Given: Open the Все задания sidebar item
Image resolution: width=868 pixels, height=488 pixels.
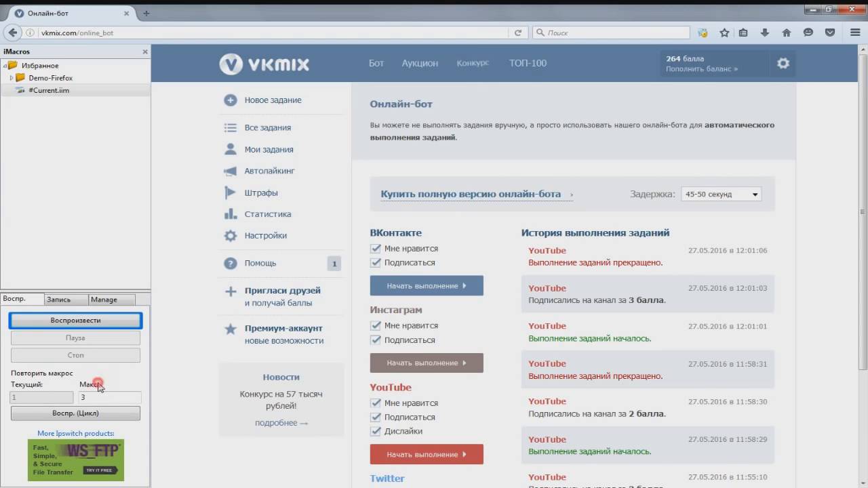Looking at the screenshot, I should click(268, 127).
